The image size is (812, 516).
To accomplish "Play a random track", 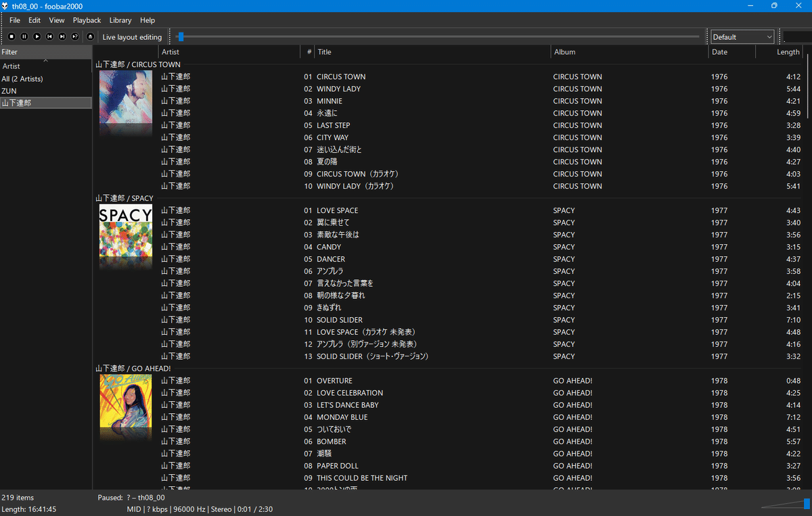I will click(x=75, y=37).
